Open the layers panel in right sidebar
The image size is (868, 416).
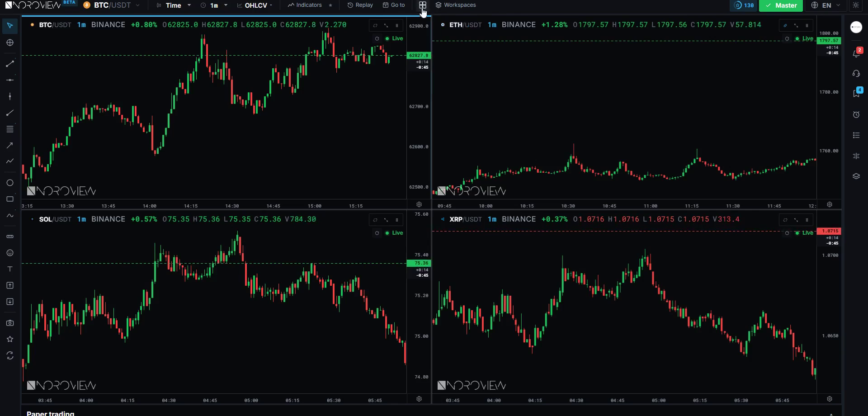point(856,176)
